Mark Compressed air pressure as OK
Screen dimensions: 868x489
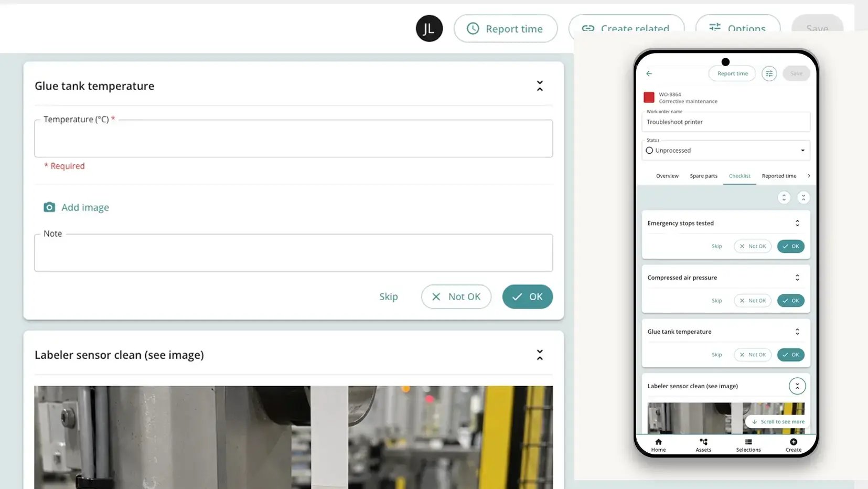790,301
